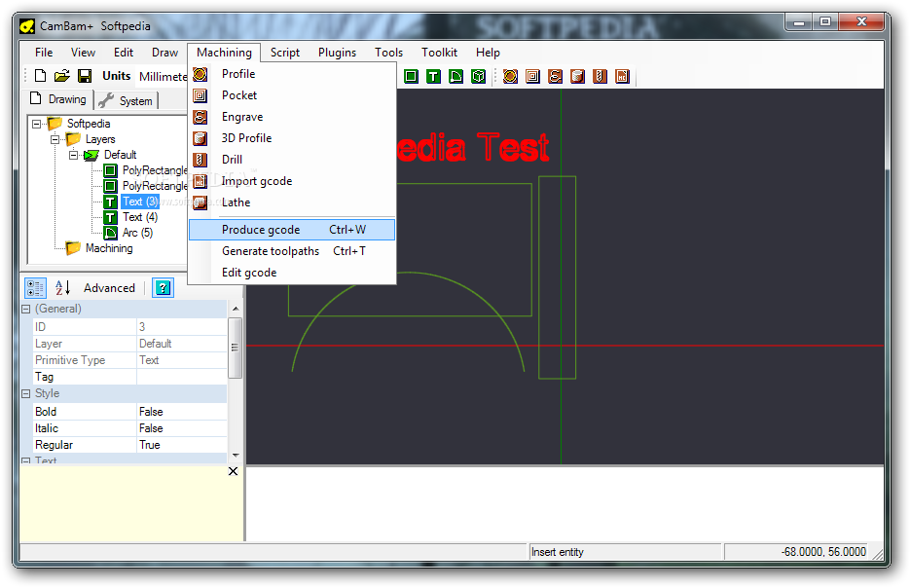Click the empty Tag property value field
This screenshot has width=911, height=588.
[181, 377]
